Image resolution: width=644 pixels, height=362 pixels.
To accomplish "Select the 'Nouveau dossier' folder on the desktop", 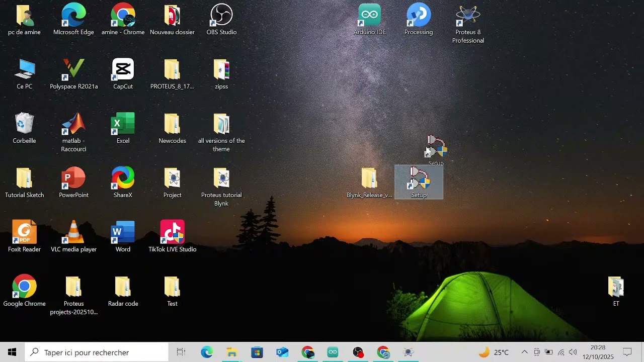I will point(172,20).
